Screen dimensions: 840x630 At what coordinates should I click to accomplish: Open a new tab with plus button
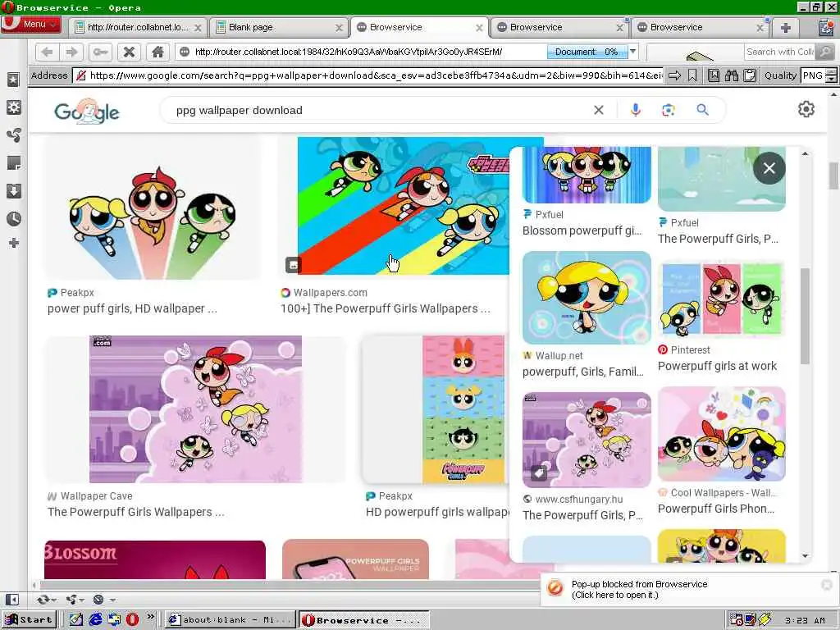(x=785, y=28)
